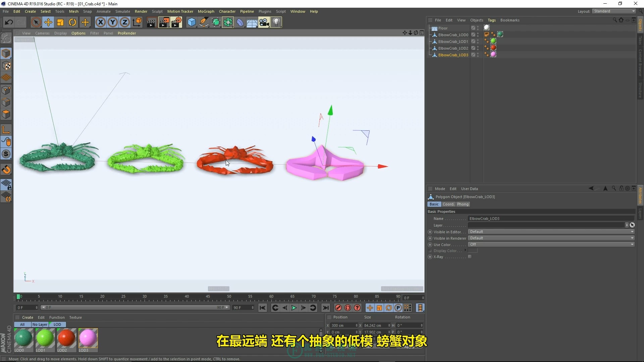
Task: Toggle X axis lock
Action: [100, 22]
